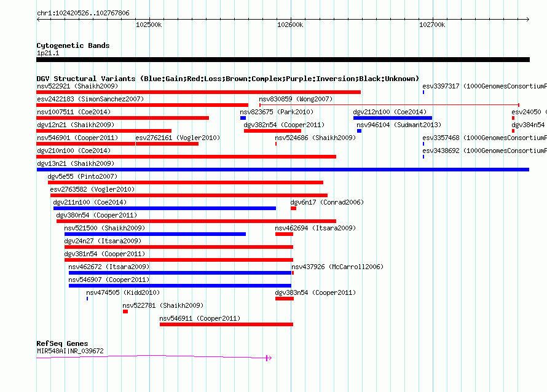Click the 102700k ruler tick label
The image size is (547, 392).
click(x=432, y=25)
